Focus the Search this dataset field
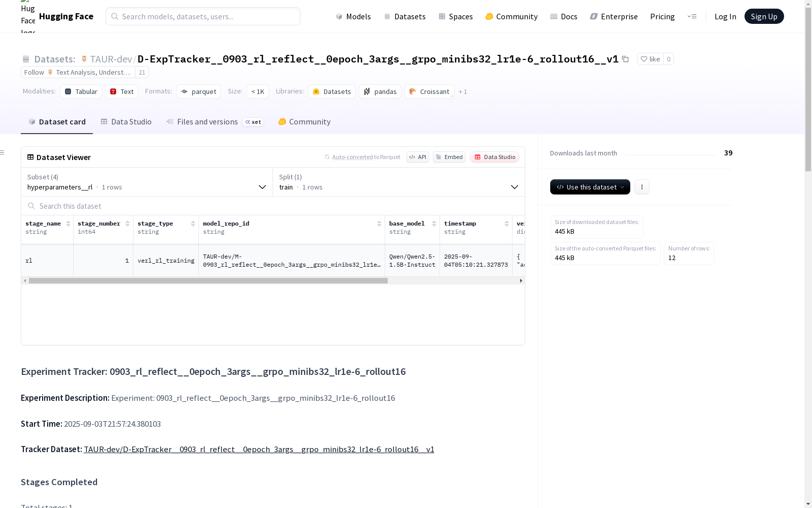This screenshot has height=508, width=812. (273, 206)
